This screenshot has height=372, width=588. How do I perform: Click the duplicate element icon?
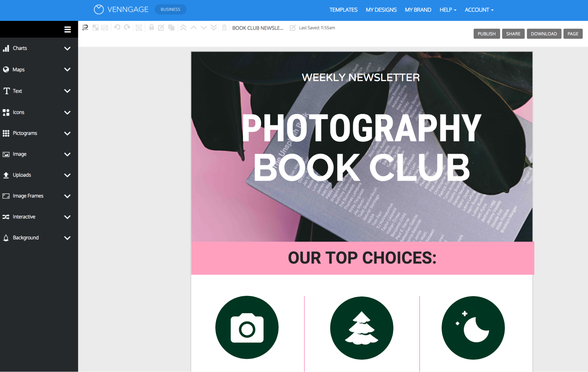pos(171,28)
